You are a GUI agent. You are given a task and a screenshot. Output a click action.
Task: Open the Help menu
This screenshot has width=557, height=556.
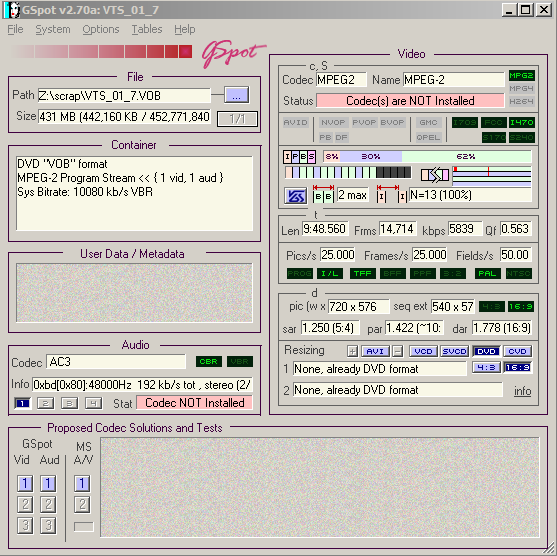pos(184,29)
